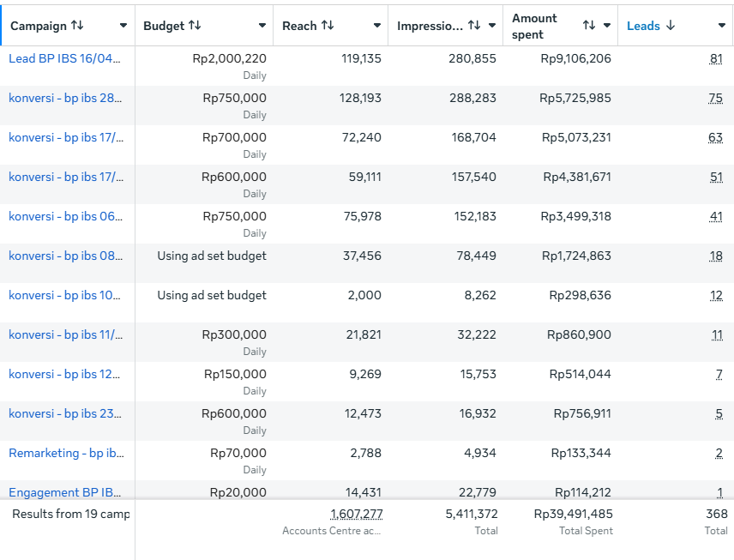The height and width of the screenshot is (560, 734).
Task: Click the underlined total reach 1,607,277
Action: [356, 514]
